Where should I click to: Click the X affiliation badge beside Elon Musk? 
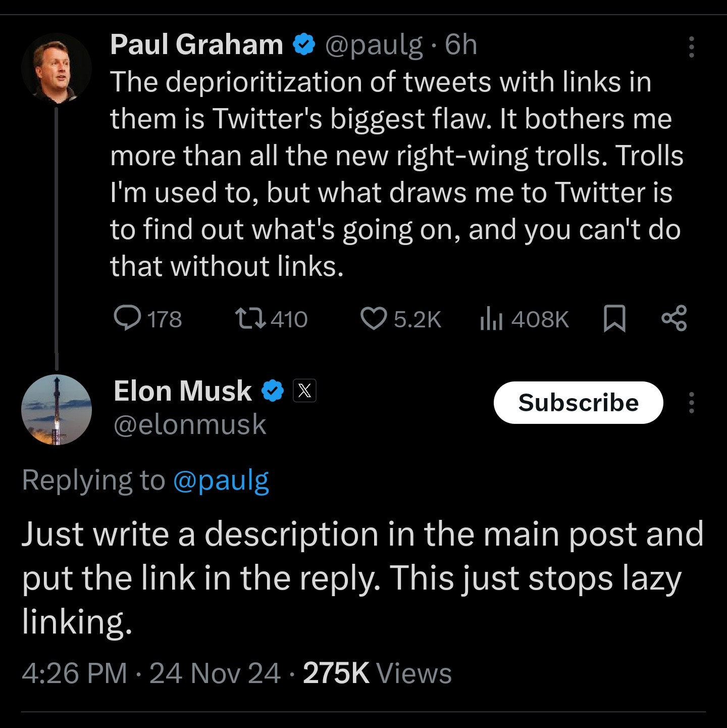(304, 391)
